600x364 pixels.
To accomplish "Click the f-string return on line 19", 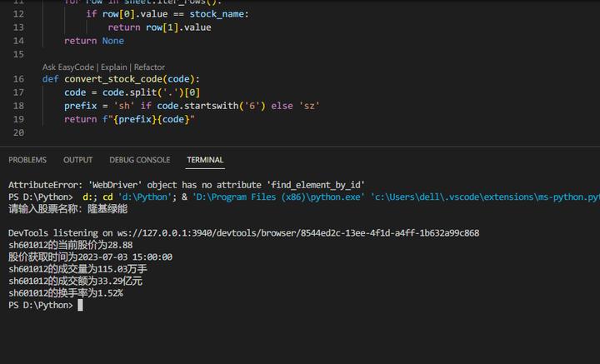I will [129, 119].
